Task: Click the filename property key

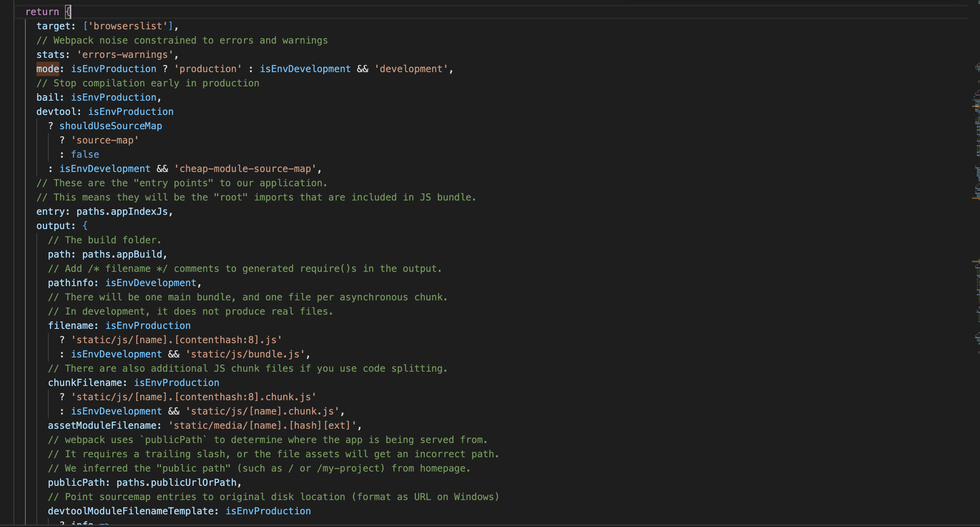Action: [71, 326]
